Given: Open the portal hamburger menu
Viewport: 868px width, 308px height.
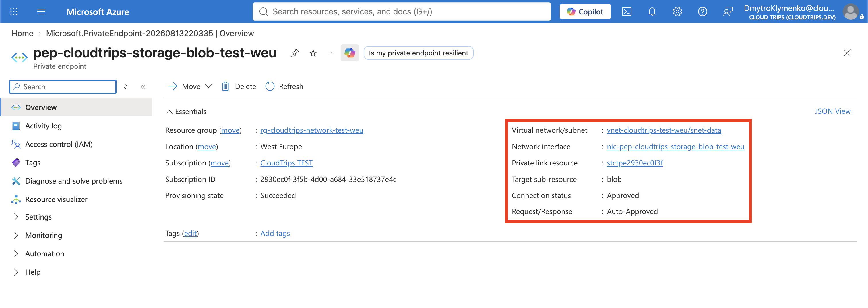Looking at the screenshot, I should 41,11.
